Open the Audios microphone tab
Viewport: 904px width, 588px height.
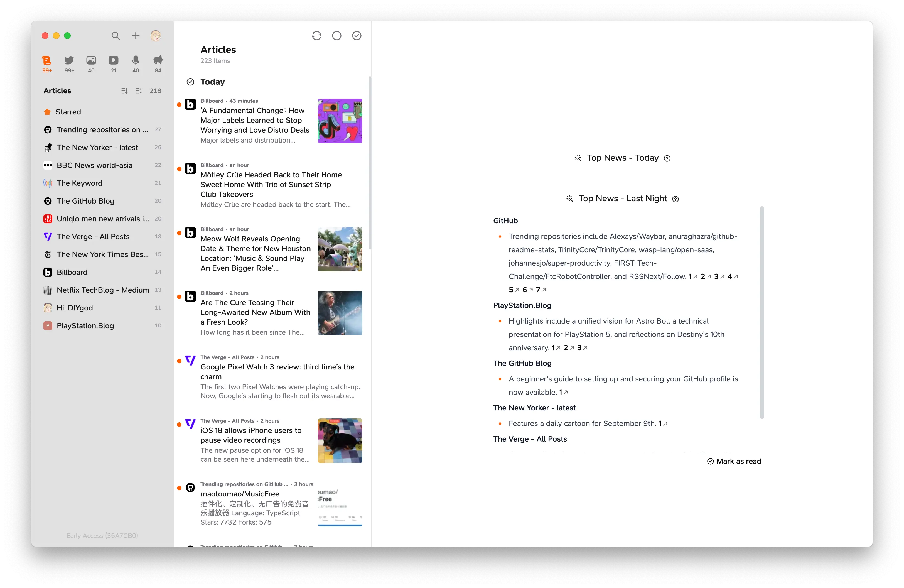coord(136,60)
